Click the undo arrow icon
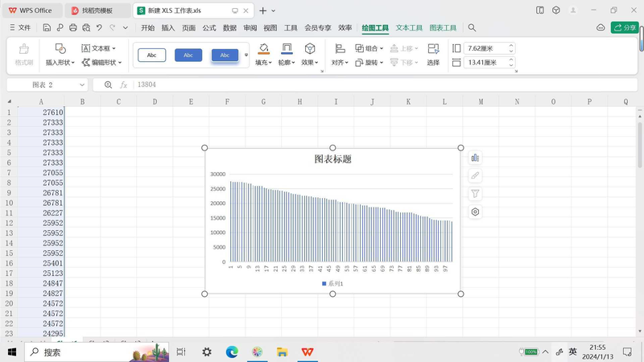 point(99,27)
